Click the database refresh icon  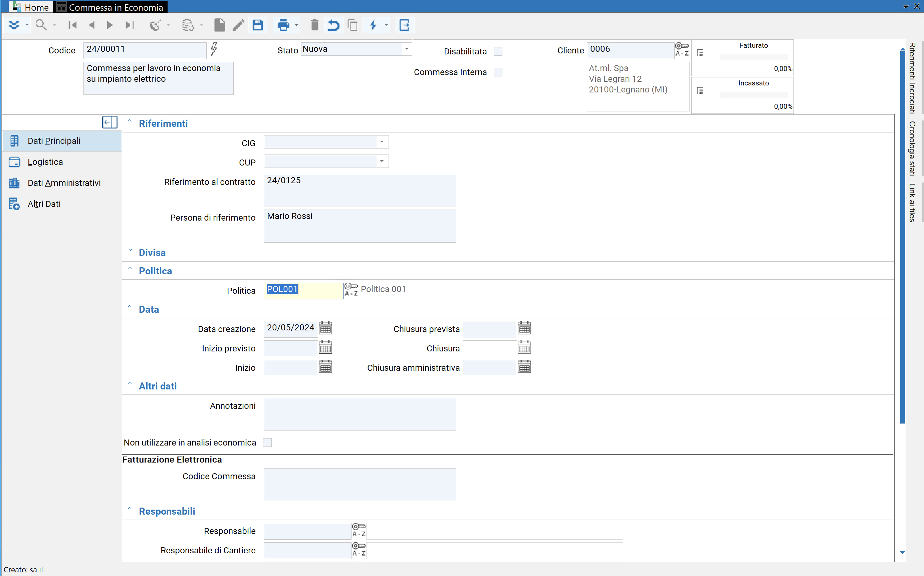188,25
